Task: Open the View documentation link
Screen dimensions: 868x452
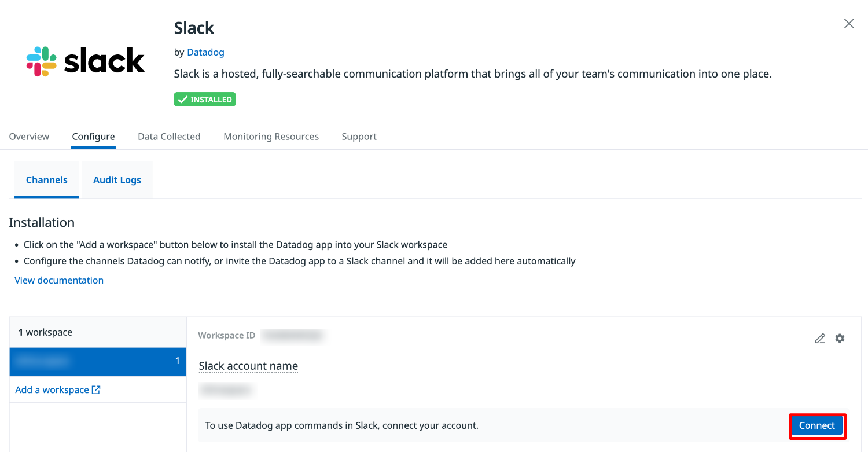Action: [59, 280]
